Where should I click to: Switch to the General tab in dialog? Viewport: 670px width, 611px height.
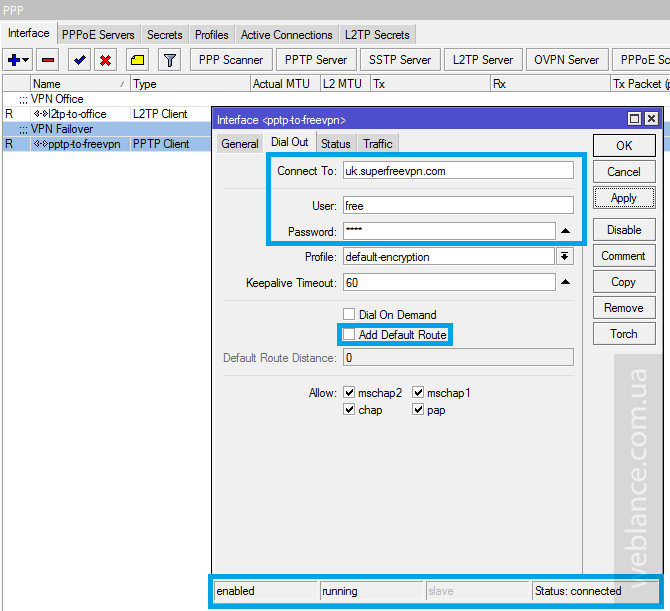(240, 144)
